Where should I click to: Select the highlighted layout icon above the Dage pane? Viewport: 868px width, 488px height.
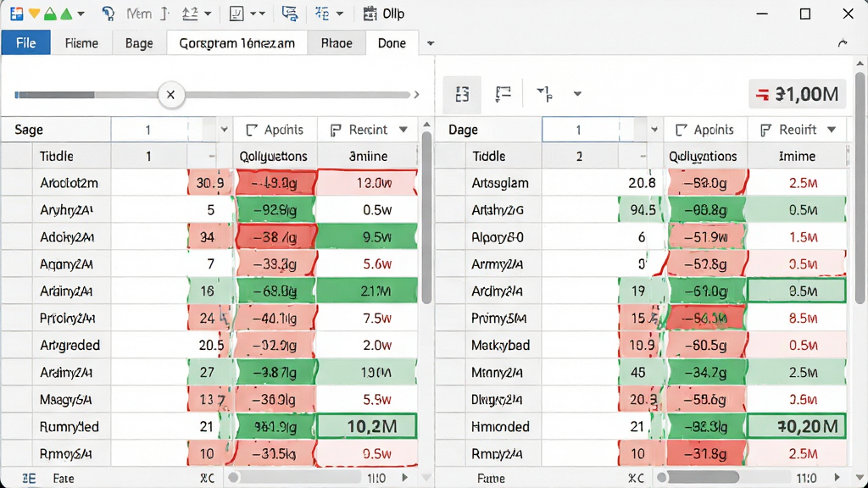tap(462, 94)
